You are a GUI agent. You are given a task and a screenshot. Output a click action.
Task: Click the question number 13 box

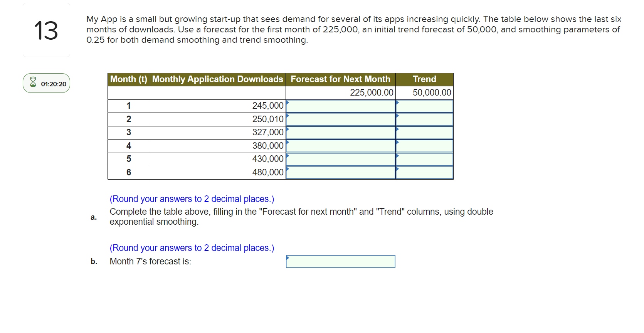46,30
